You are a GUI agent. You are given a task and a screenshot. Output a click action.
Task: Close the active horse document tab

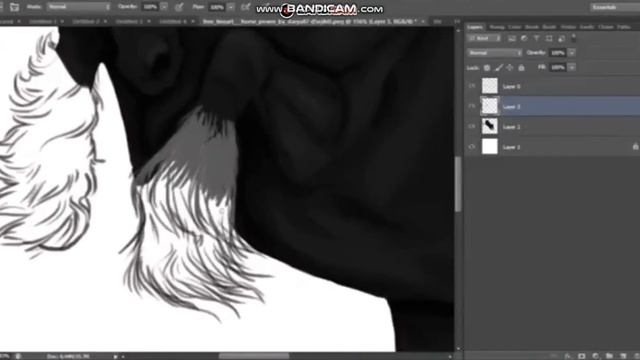[x=423, y=21]
